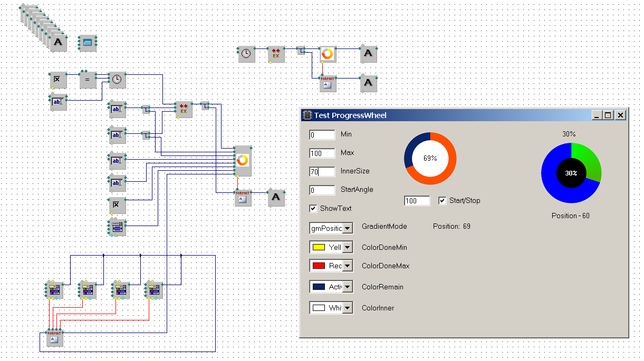Select the large progress wheel element in the left diagram
Viewport: 644px width, 361px height.
243,161
